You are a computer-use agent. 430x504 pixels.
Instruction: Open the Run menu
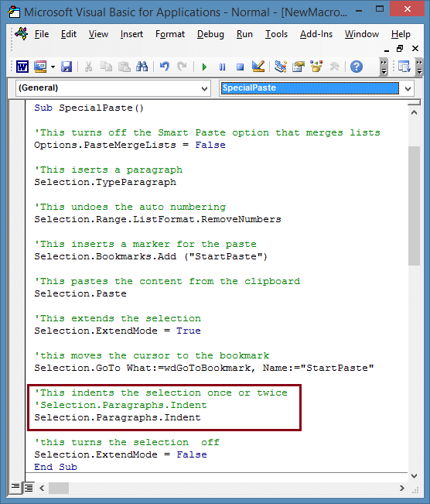(x=244, y=34)
